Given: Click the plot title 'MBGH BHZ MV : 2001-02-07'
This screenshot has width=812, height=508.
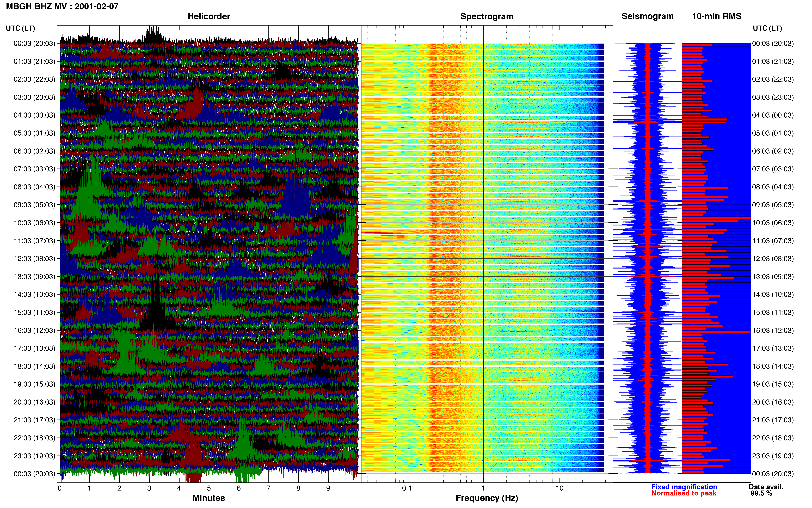Looking at the screenshot, I should tap(62, 6).
